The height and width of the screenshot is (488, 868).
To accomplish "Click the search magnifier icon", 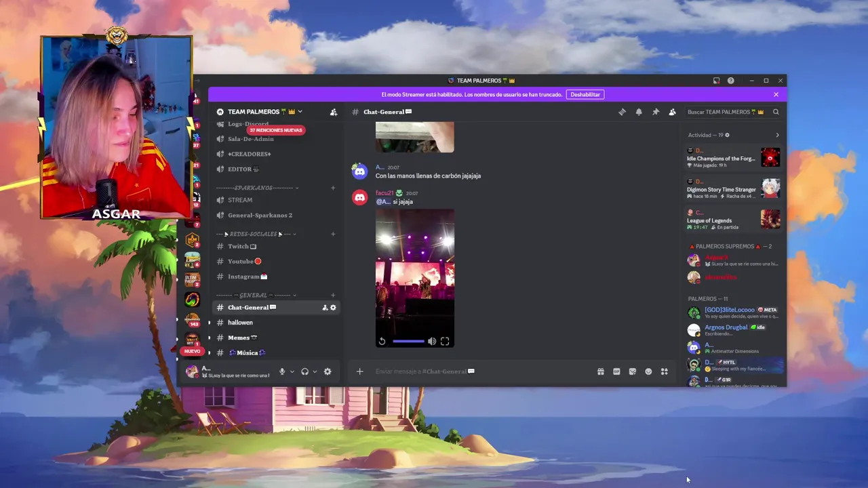I will click(x=776, y=112).
